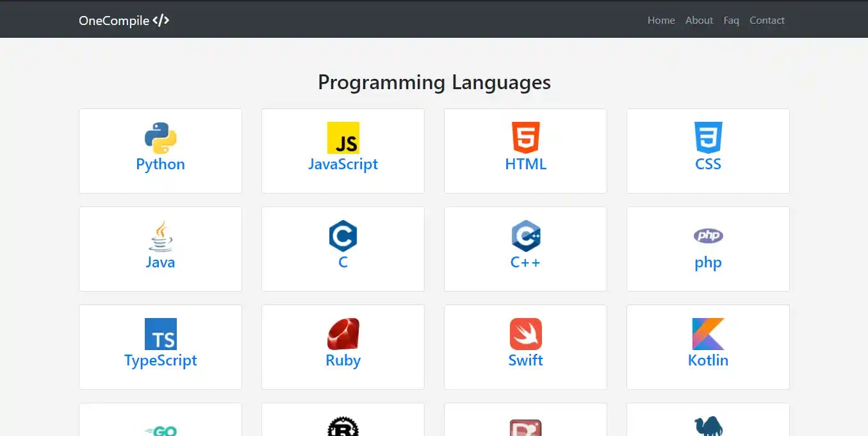The width and height of the screenshot is (868, 436).
Task: Open the Java text link
Action: (x=160, y=262)
